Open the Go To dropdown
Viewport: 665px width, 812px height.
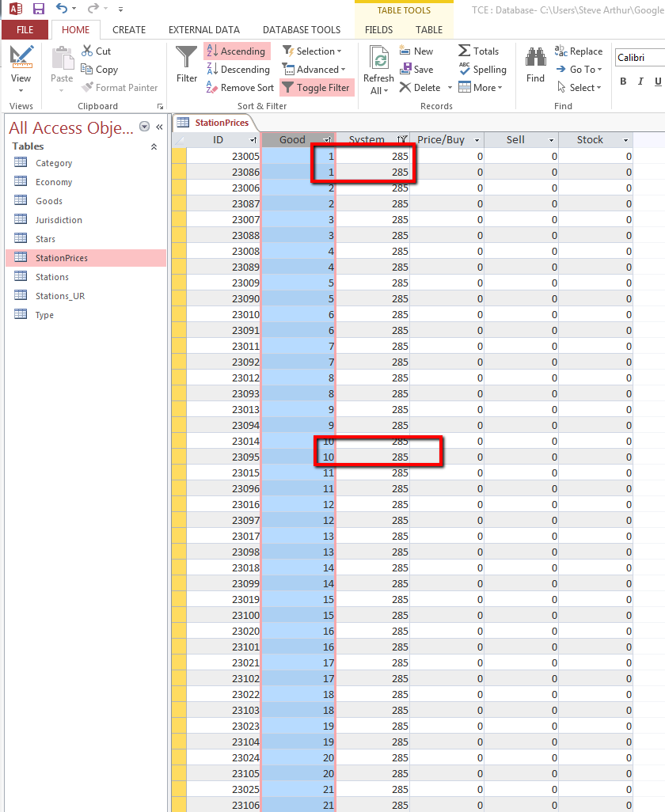click(x=579, y=70)
